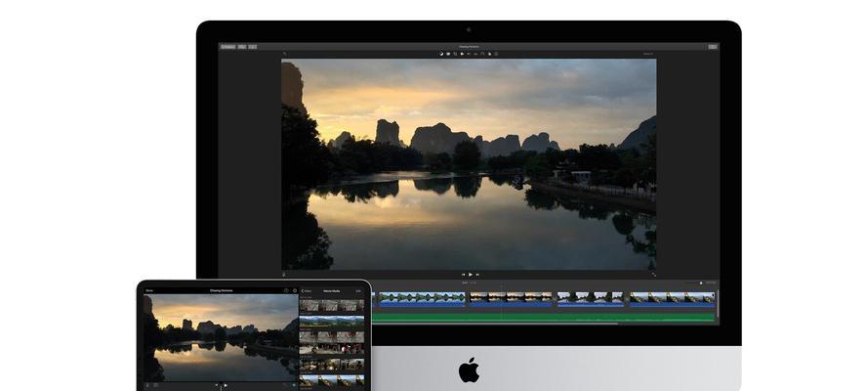Tap the gear settings icon on iPad
The height and width of the screenshot is (391, 868).
coord(295,290)
